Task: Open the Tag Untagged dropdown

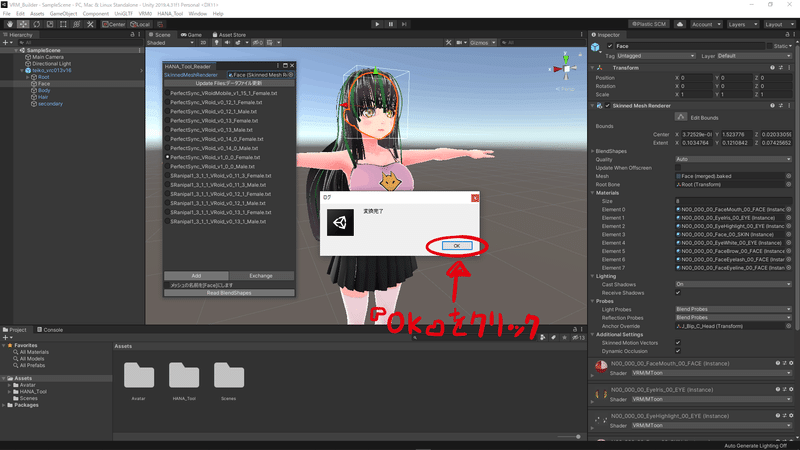Action: (656, 56)
